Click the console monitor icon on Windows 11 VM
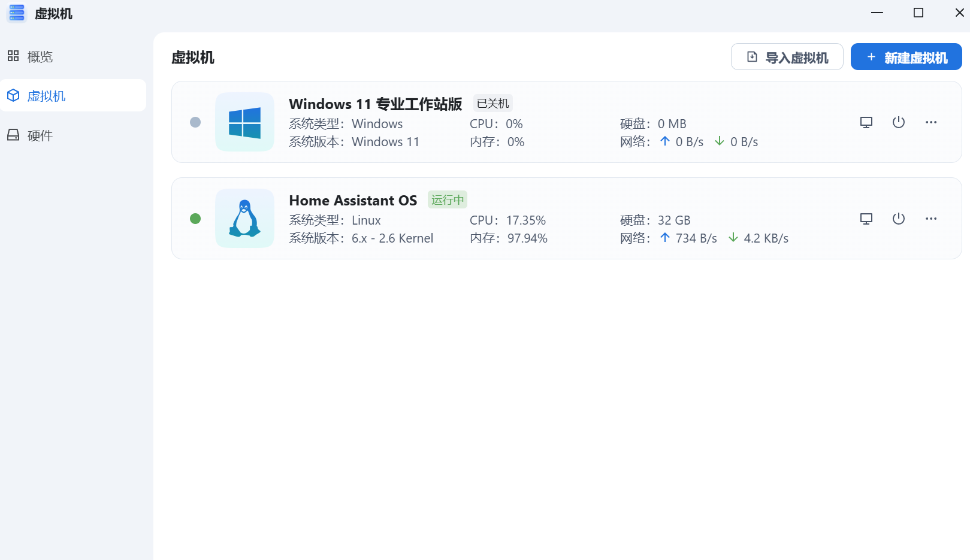 [866, 122]
